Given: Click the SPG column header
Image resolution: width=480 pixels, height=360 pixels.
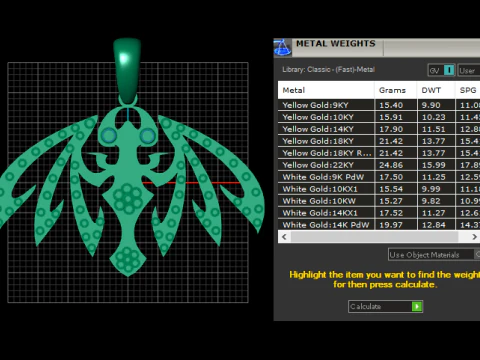Looking at the screenshot, I should (468, 90).
